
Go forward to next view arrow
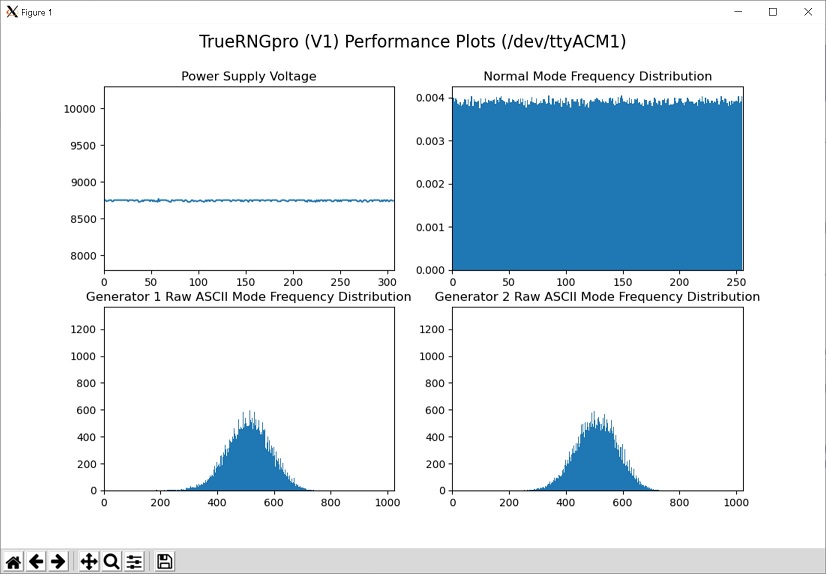58,561
